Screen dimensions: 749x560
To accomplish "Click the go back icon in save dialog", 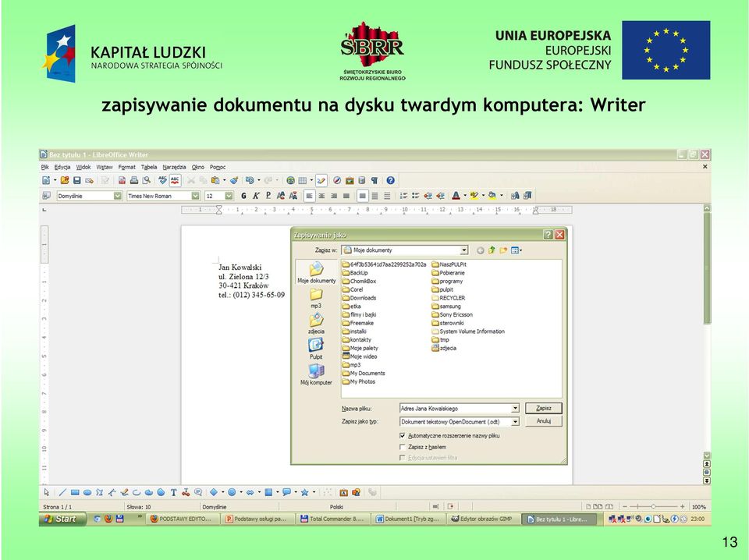I will pyautogui.click(x=481, y=250).
